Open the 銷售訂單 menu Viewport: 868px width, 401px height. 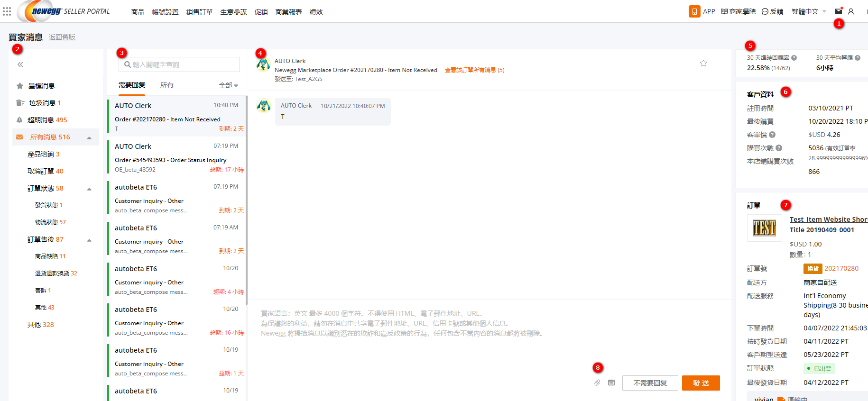(199, 12)
